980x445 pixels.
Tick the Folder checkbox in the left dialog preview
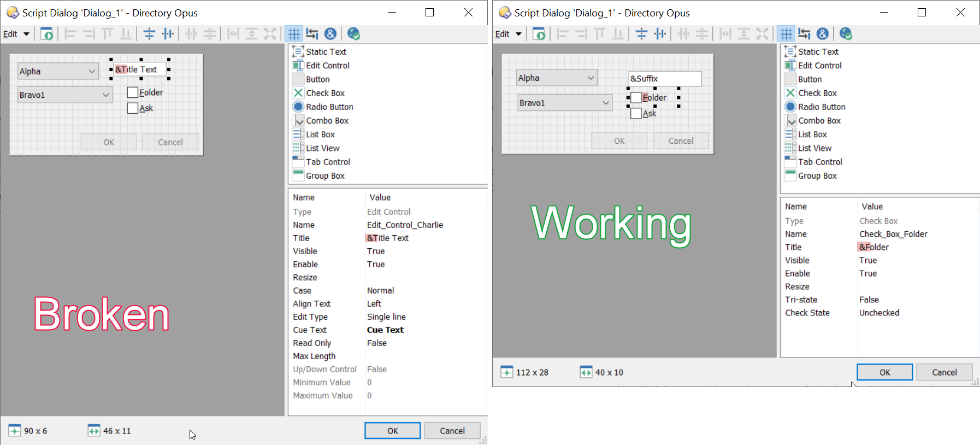coord(133,92)
